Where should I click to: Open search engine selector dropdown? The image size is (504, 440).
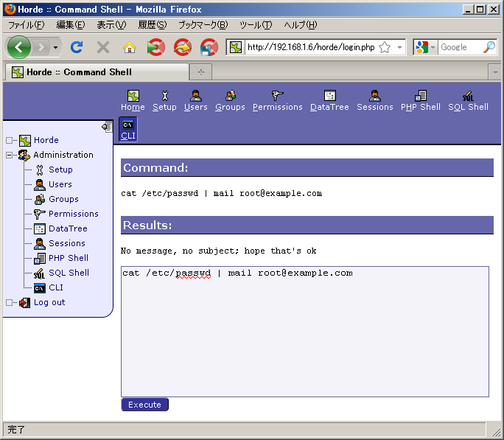click(433, 48)
